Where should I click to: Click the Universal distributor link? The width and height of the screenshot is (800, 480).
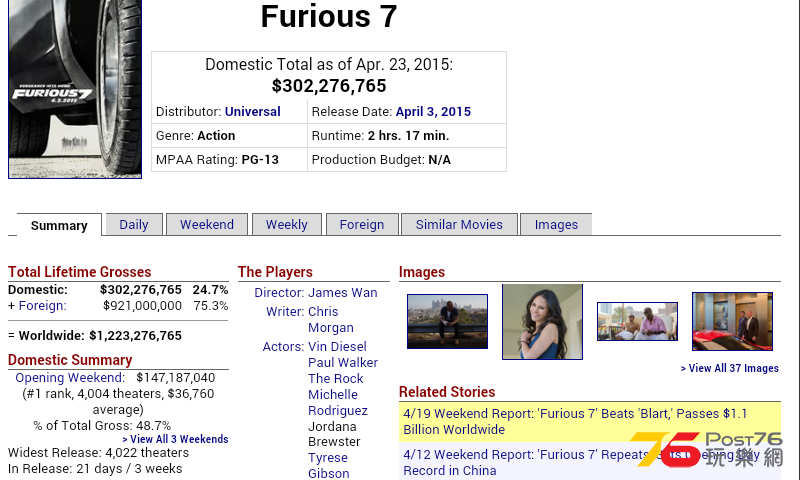(252, 111)
